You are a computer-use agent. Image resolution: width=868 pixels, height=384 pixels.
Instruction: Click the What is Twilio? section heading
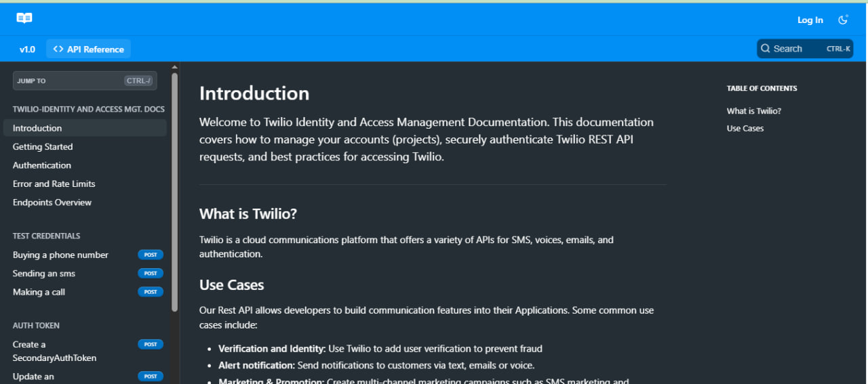(248, 214)
